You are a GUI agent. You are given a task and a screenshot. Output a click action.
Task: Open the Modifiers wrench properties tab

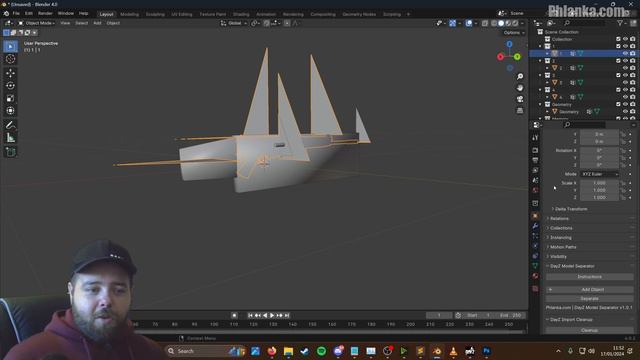click(x=535, y=226)
